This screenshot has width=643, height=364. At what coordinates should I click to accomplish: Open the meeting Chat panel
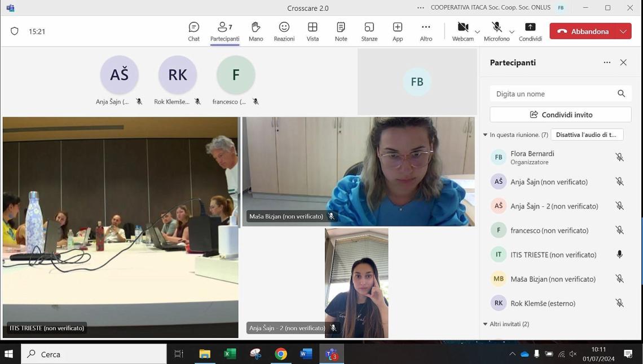click(193, 32)
